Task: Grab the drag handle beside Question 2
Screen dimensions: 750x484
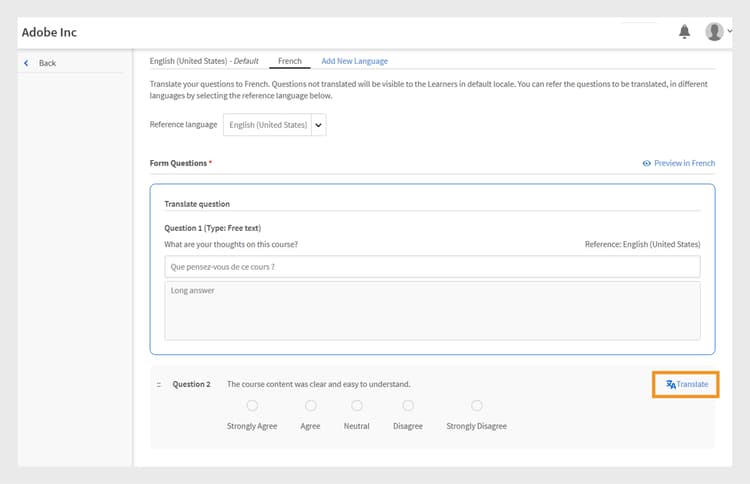Action: point(159,385)
